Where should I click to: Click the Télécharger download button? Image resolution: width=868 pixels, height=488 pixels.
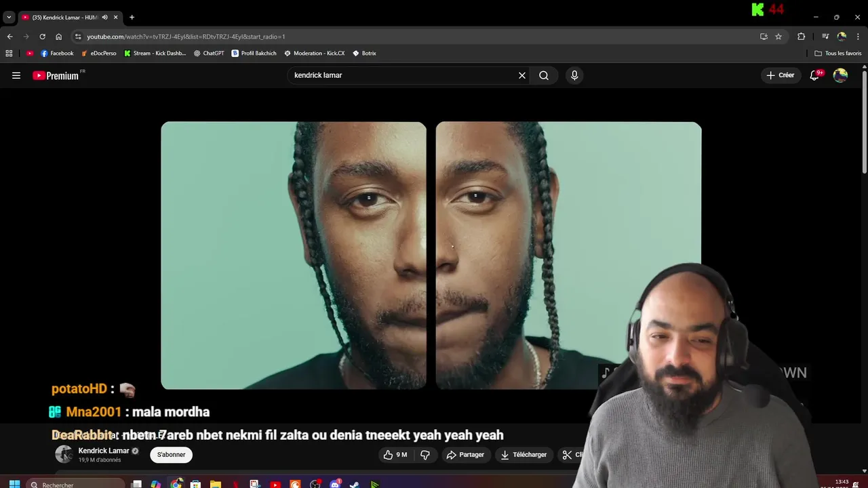(x=524, y=455)
